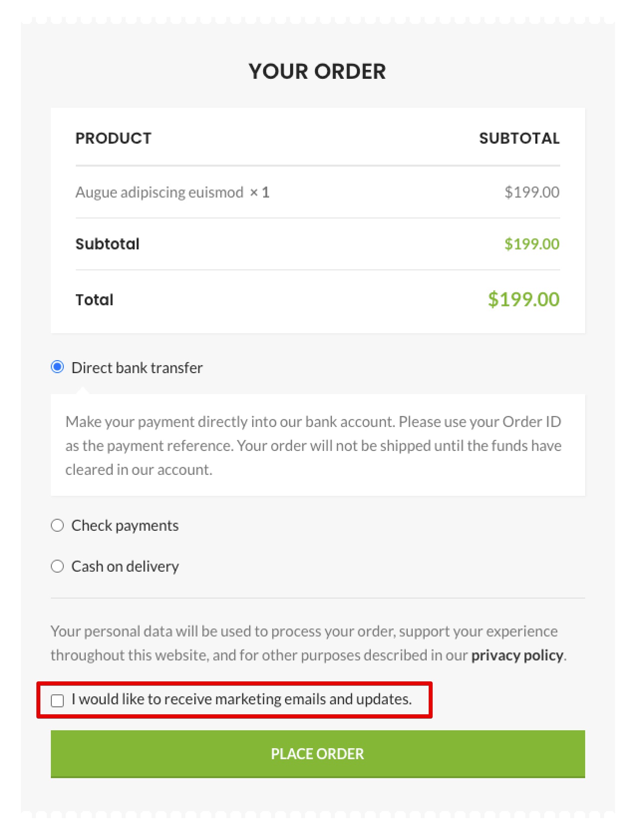637x840 pixels.
Task: Click the green Subtotal row amount
Action: pos(532,244)
